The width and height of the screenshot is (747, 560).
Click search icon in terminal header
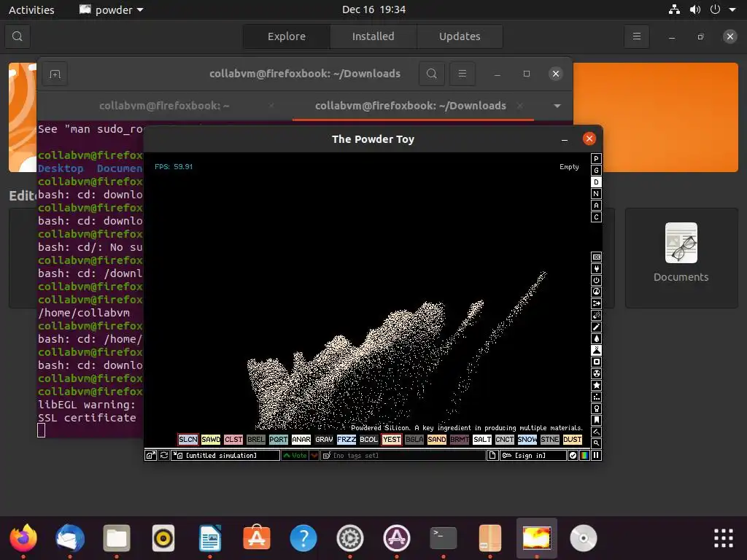click(x=432, y=74)
